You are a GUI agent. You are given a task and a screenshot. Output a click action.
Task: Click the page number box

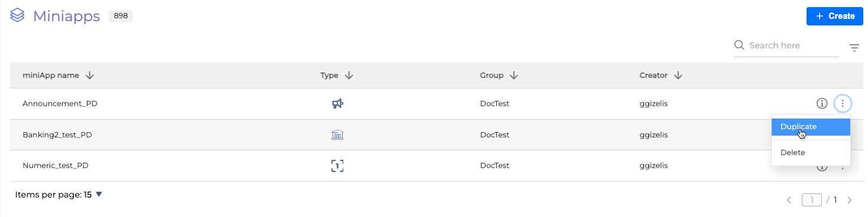(x=812, y=200)
